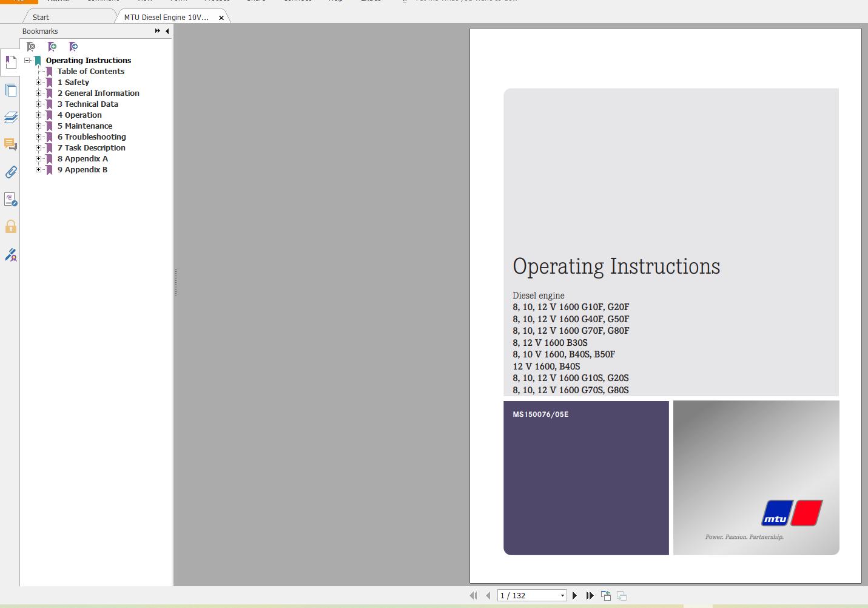This screenshot has width=868, height=608.
Task: Expand the 5 Maintenance bookmark node
Action: click(x=39, y=126)
